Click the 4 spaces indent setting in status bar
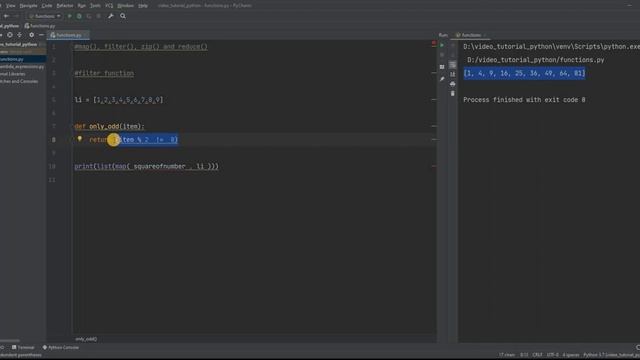The image size is (640, 360). pyautogui.click(x=571, y=355)
